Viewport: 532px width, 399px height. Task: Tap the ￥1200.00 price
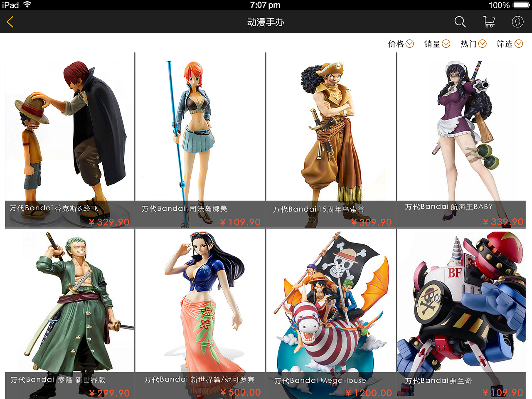[x=369, y=393]
